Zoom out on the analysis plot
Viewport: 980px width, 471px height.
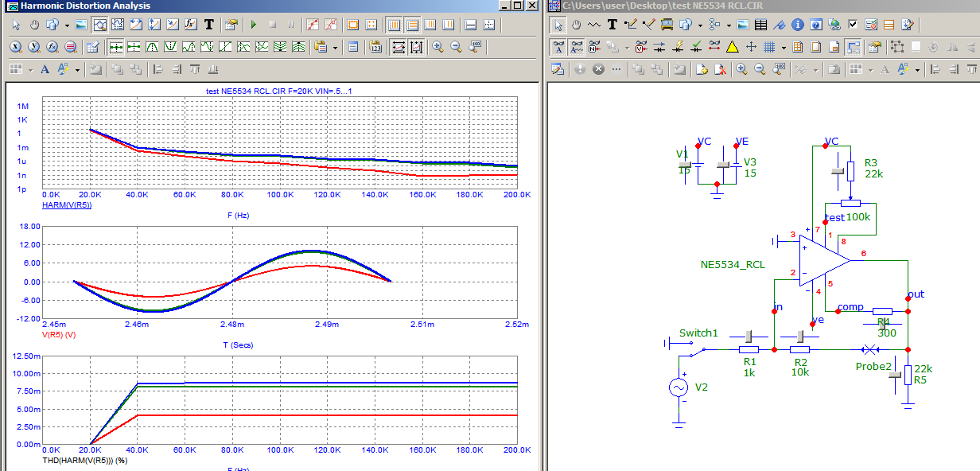point(456,47)
